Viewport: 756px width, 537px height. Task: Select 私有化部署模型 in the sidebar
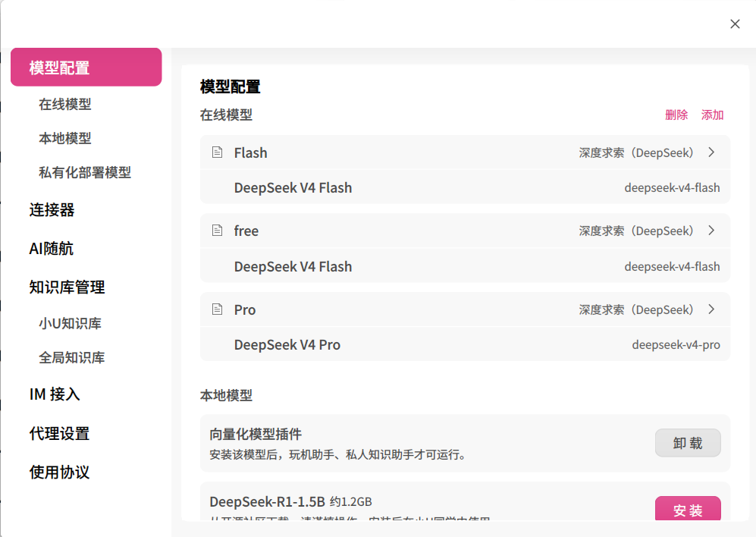point(85,173)
